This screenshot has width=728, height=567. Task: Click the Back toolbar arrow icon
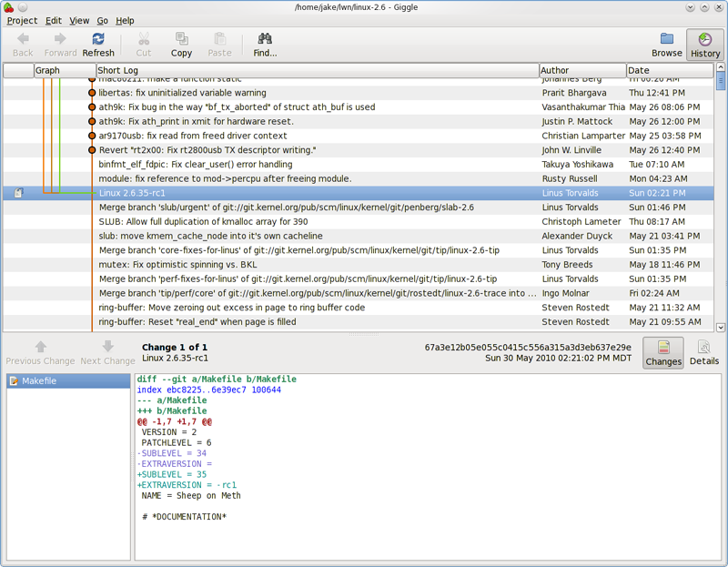(23, 38)
